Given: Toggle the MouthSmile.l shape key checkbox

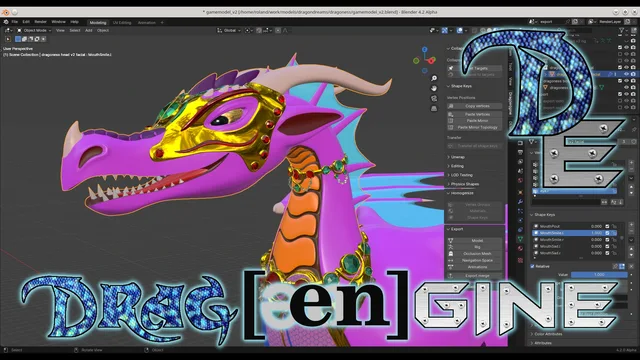Looking at the screenshot, I should coord(607,233).
